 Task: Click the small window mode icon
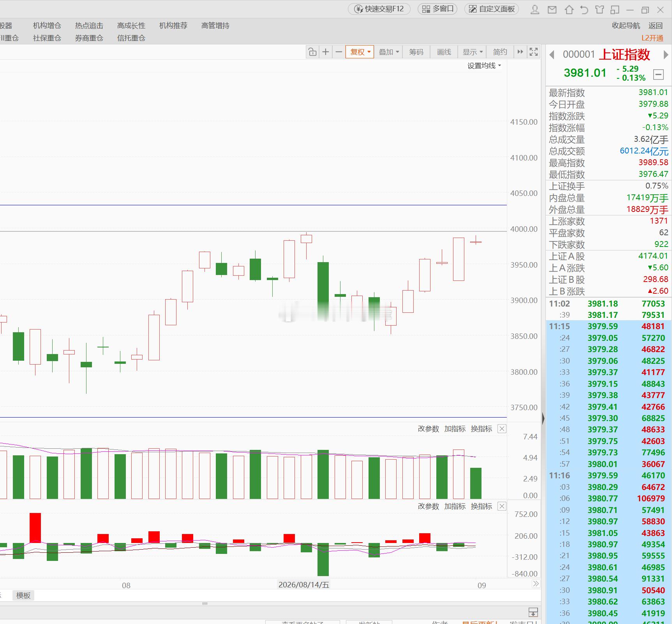615,9
